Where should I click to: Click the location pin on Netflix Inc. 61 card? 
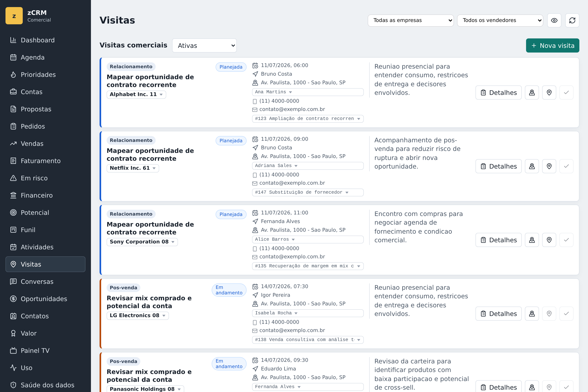[x=549, y=166]
